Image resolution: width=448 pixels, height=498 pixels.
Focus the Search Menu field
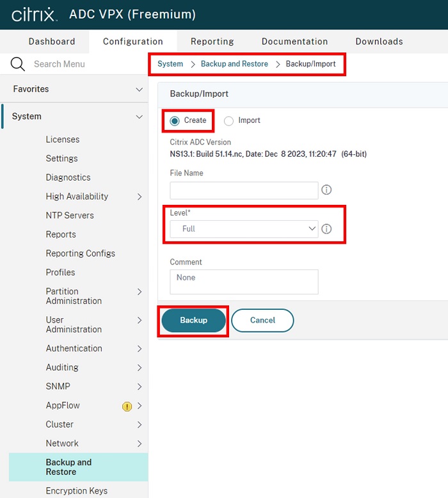point(60,64)
